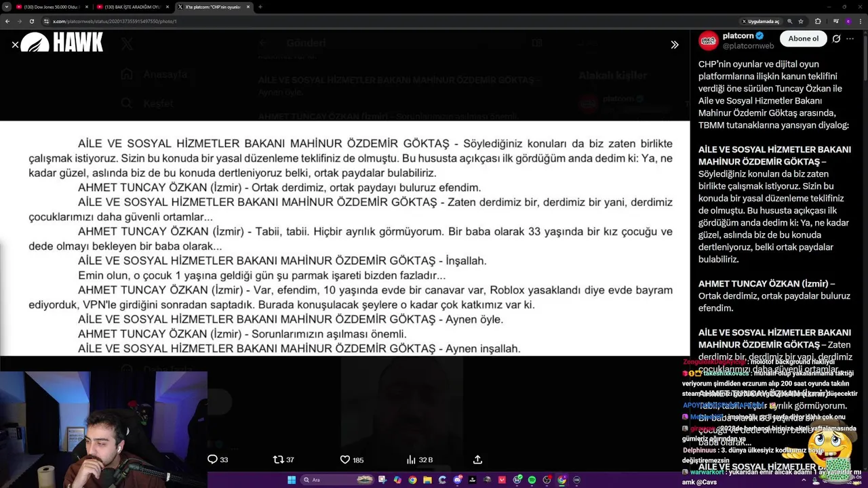
Task: Click the browser forward arrow
Action: click(19, 21)
